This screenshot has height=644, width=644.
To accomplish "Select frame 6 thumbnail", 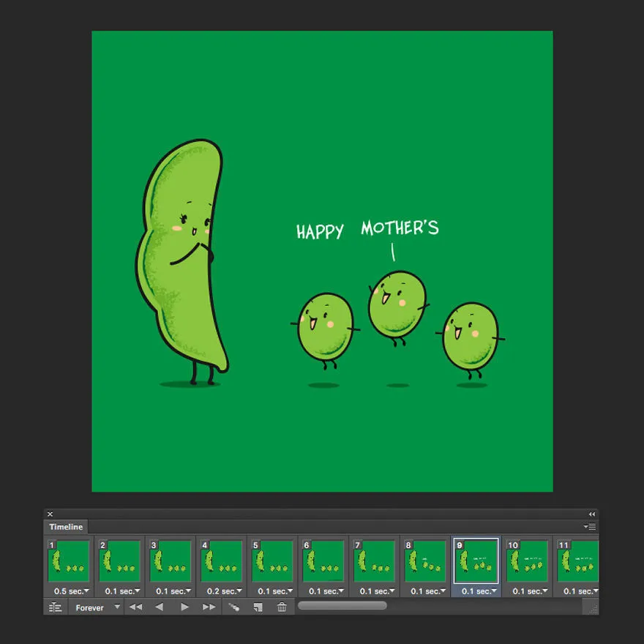I will point(323,561).
